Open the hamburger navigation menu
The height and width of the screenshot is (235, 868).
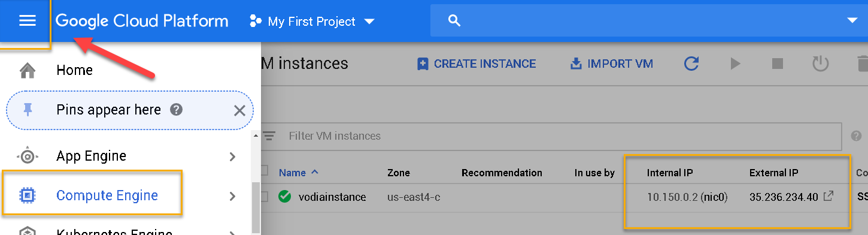(28, 22)
